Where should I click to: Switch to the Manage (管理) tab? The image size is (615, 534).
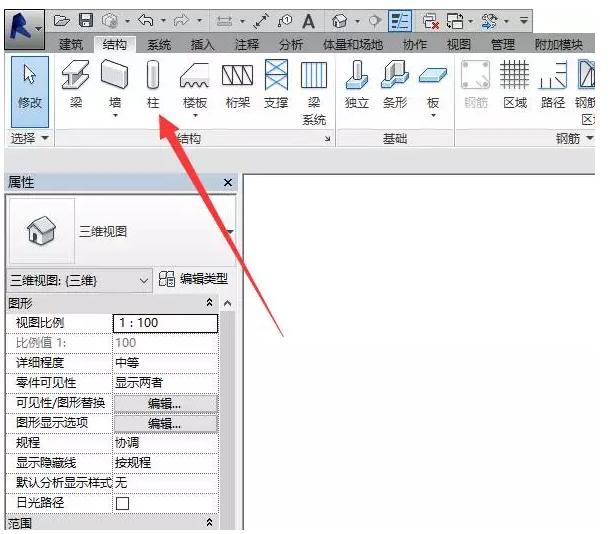[x=503, y=45]
